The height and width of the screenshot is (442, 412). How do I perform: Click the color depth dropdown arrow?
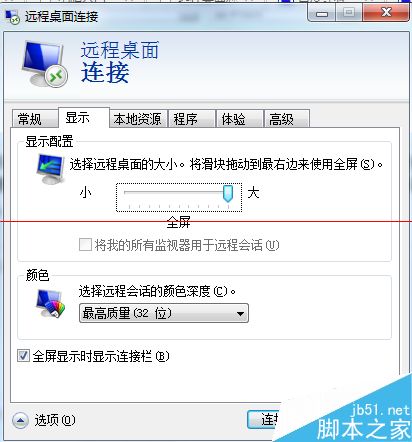click(240, 314)
